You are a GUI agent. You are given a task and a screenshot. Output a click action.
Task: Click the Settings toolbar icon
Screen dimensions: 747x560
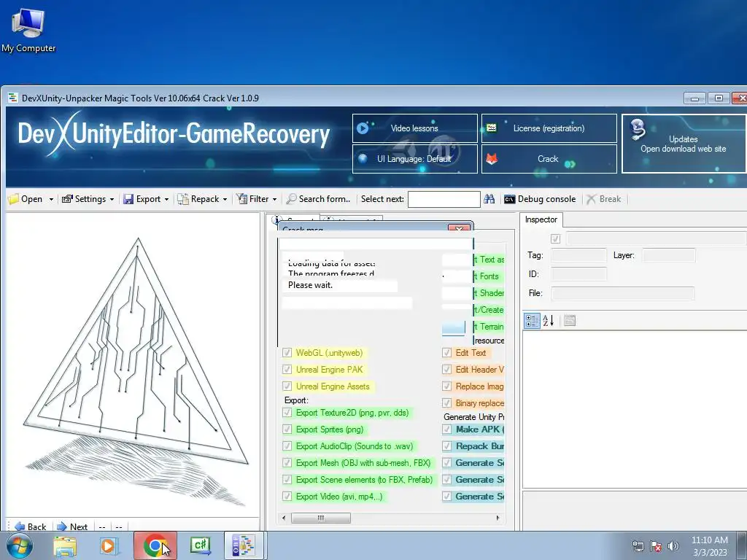(x=67, y=199)
